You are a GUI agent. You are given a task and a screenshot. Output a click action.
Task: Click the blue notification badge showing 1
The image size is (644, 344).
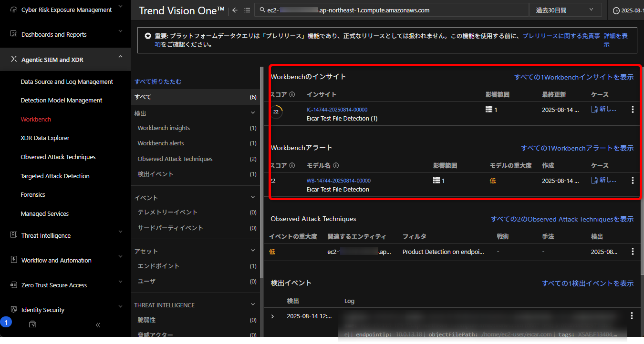(6, 323)
